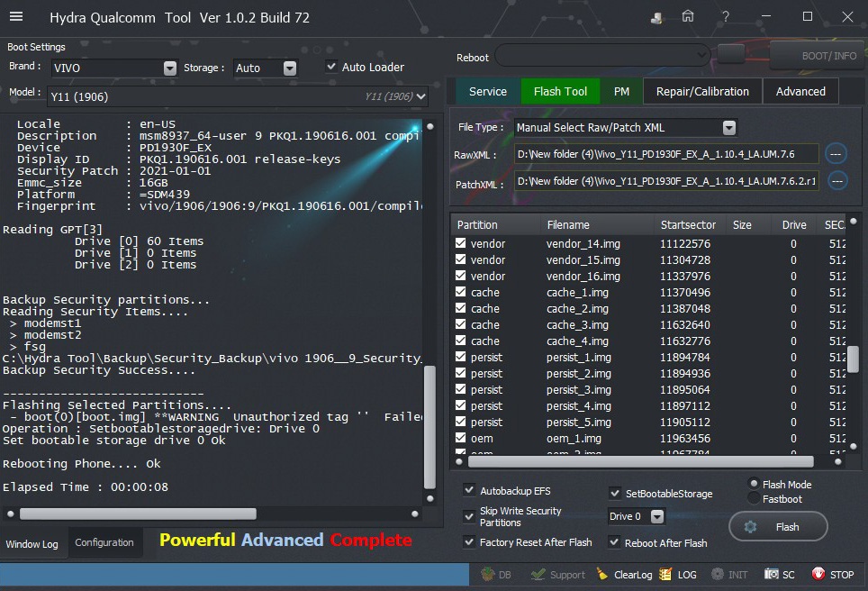Open help with the question mark icon
The image size is (868, 591).
[x=725, y=16]
